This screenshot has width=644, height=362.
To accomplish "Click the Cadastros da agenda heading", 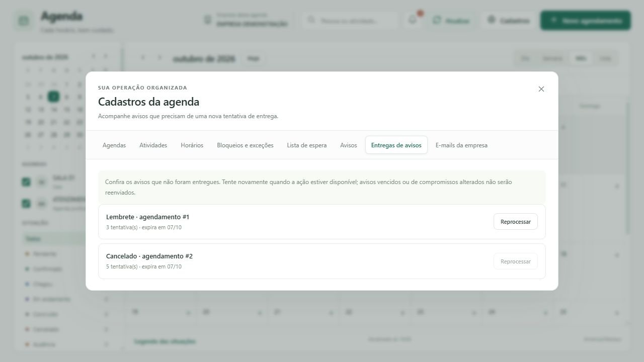I will pos(148,102).
